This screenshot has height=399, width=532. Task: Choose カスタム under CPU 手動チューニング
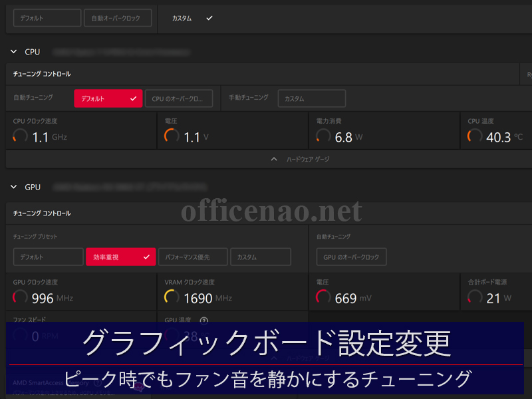(x=311, y=98)
